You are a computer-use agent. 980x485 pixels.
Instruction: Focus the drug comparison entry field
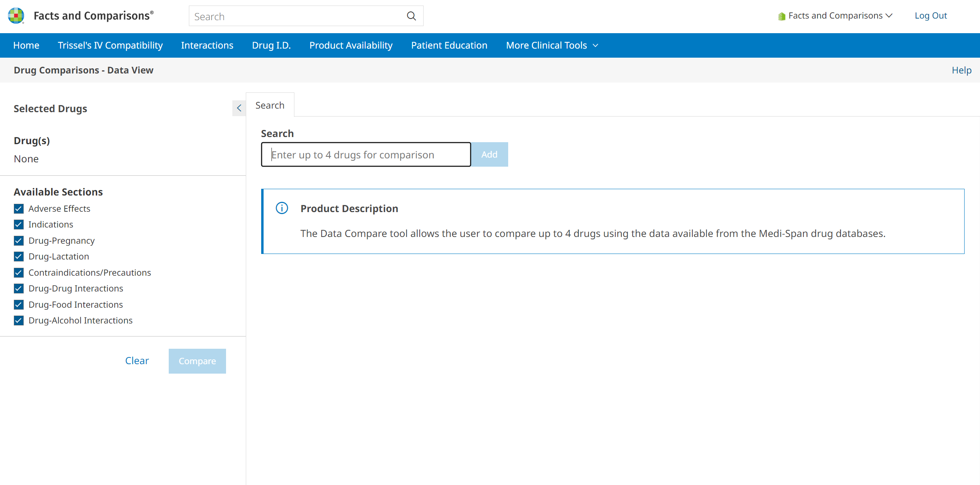[366, 154]
